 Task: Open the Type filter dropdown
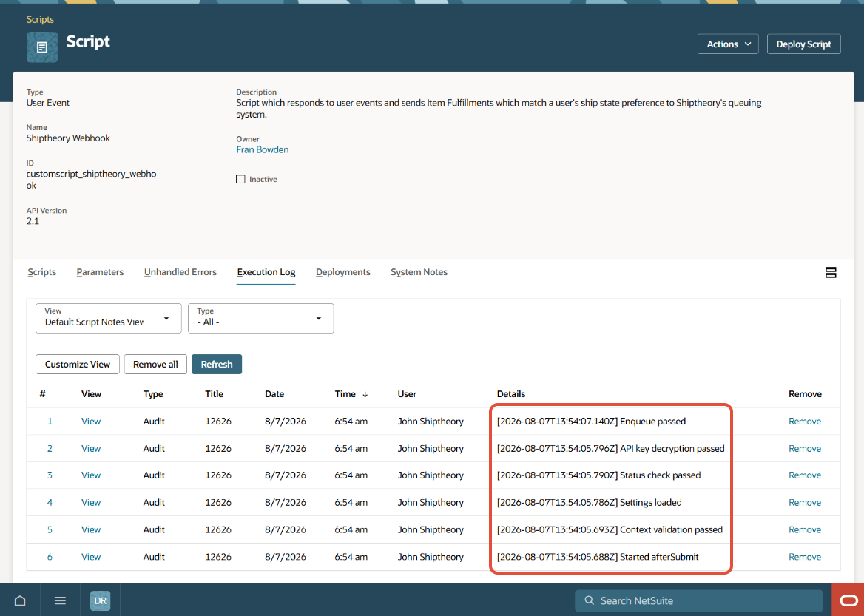(x=260, y=319)
